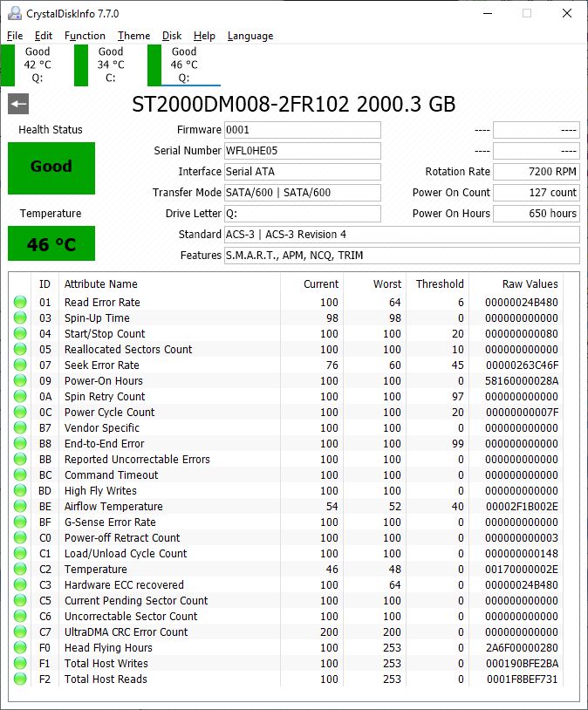Click status orb for Power-off Retract Count

(x=20, y=537)
